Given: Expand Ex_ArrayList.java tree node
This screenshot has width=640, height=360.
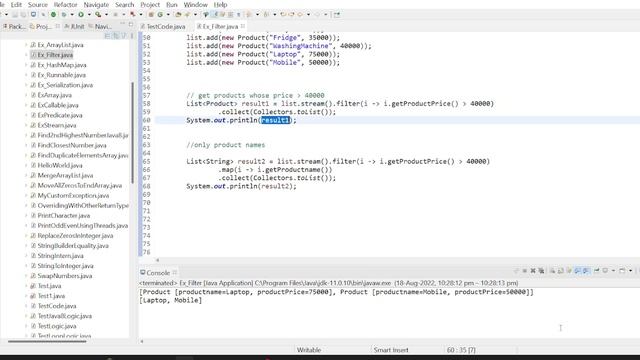Looking at the screenshot, I should [26, 45].
